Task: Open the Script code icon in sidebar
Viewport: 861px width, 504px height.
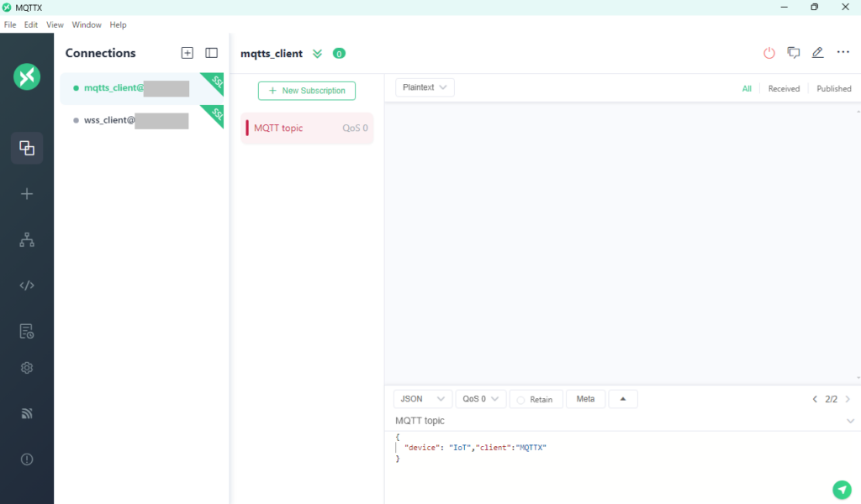Action: tap(27, 286)
